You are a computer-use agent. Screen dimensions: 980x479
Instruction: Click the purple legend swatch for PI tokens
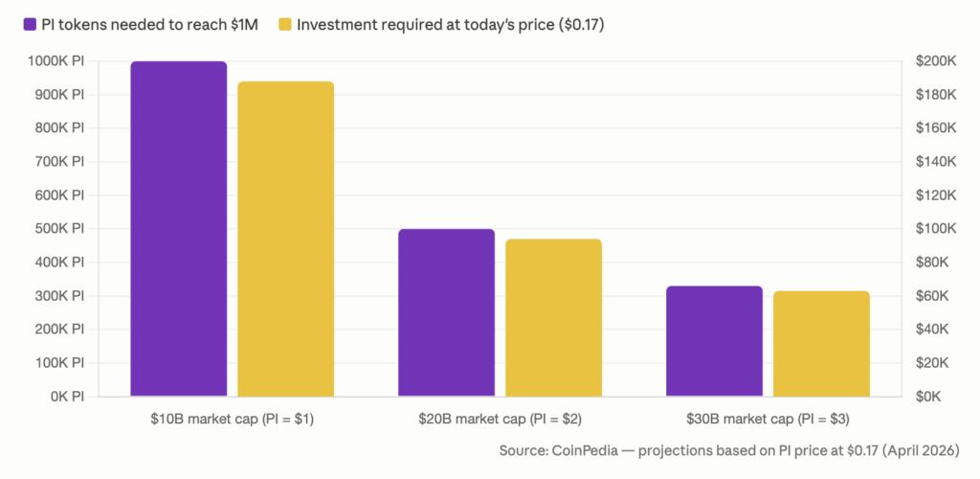29,24
